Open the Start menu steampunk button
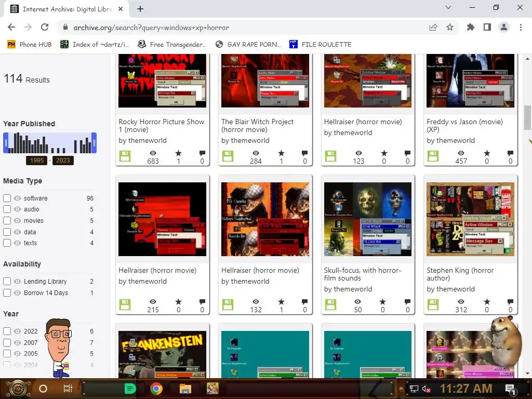 (x=18, y=389)
